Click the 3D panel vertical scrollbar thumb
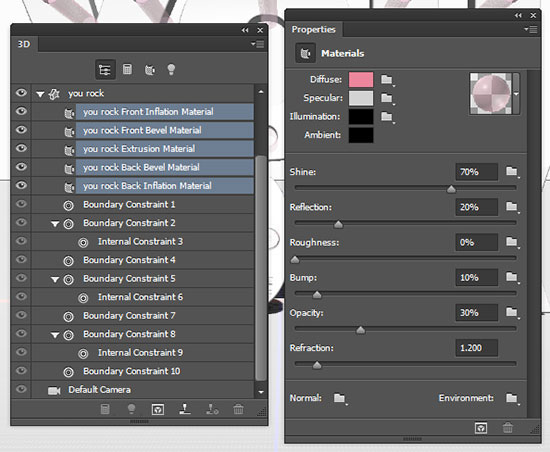The image size is (550, 452). pyautogui.click(x=261, y=268)
